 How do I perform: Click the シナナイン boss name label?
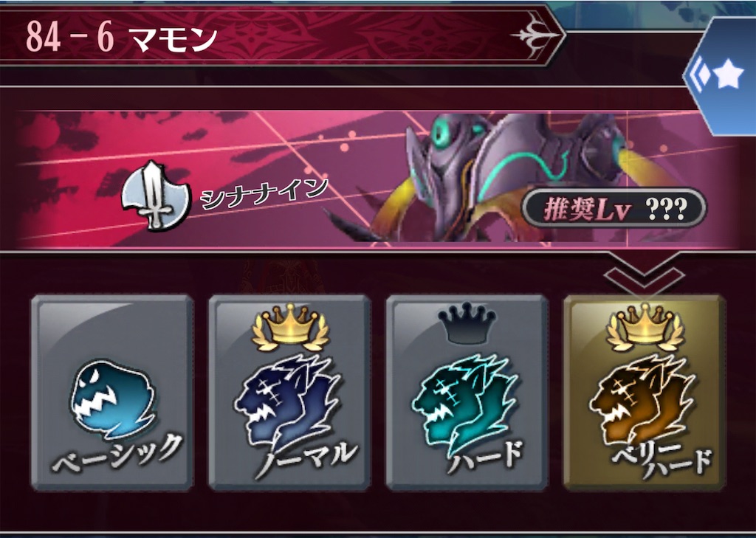tap(264, 194)
